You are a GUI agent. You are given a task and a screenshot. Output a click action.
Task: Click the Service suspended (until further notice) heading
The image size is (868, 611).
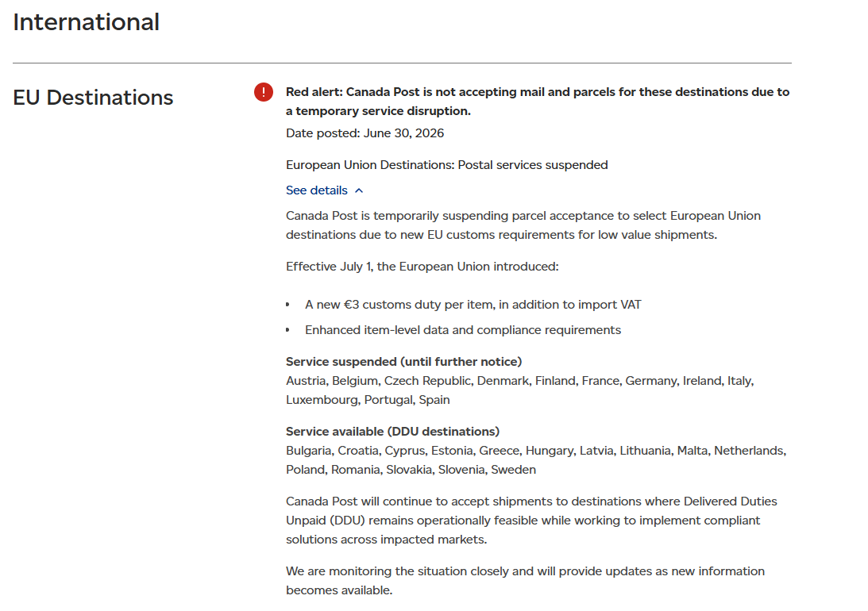coord(404,362)
